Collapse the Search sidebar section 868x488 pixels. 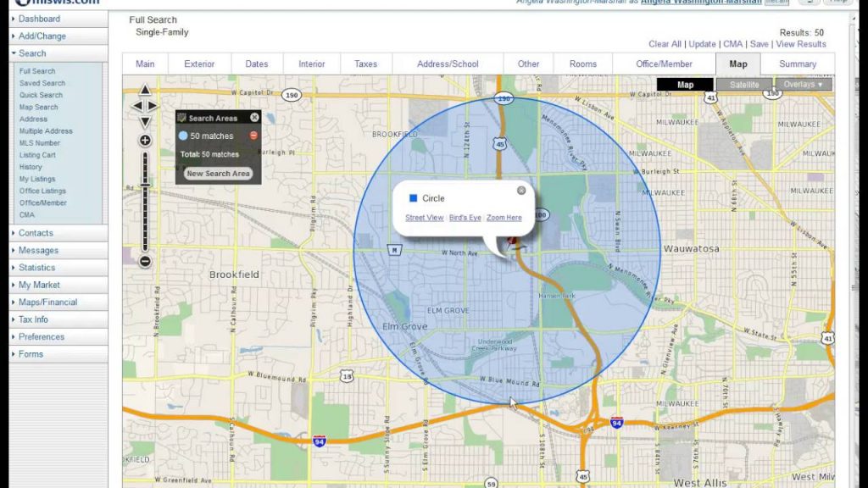tap(32, 53)
